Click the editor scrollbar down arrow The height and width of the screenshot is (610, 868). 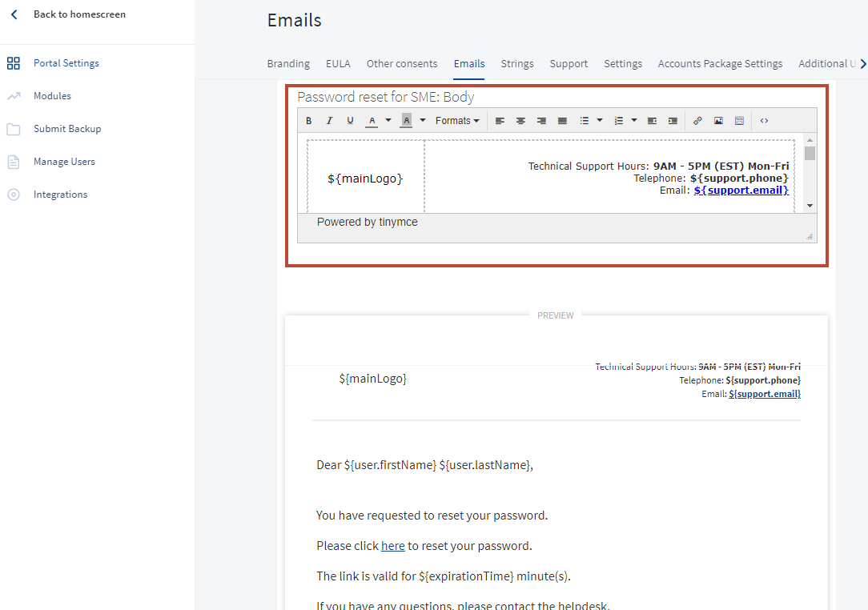pos(810,206)
